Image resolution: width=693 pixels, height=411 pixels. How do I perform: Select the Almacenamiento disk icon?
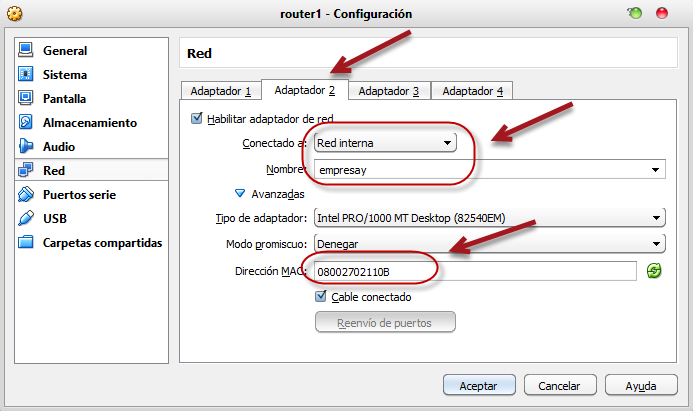[26, 123]
